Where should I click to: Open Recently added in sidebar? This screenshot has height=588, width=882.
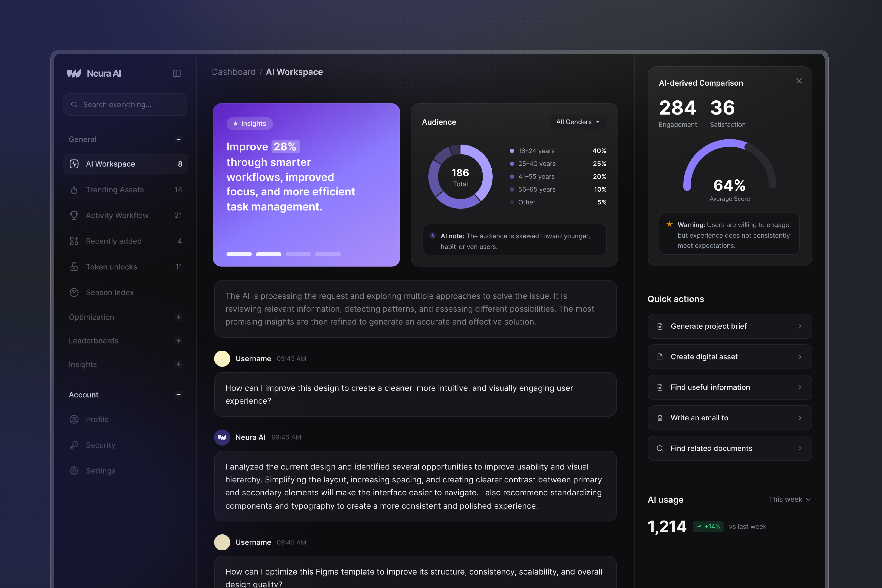(126, 241)
